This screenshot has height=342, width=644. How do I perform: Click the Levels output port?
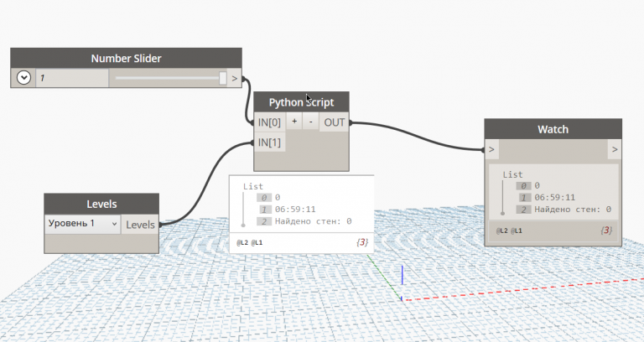(140, 225)
